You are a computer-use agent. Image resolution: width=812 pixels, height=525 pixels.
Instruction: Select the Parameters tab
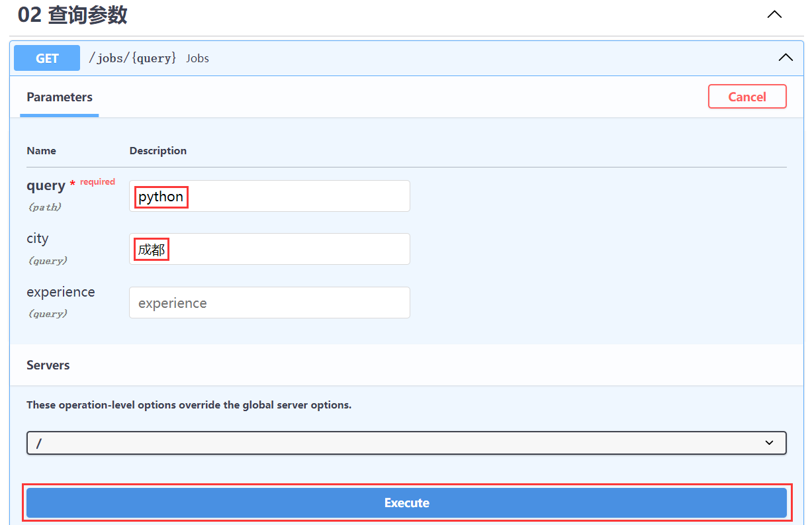(x=60, y=97)
